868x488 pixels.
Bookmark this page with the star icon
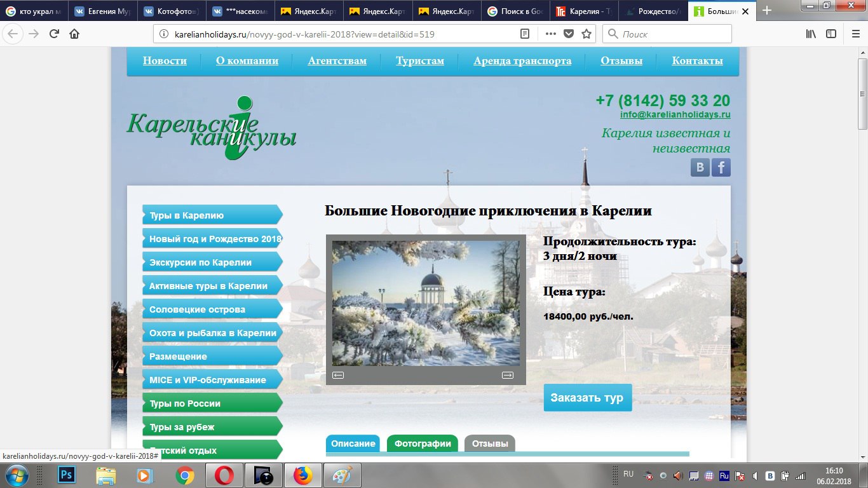click(587, 34)
